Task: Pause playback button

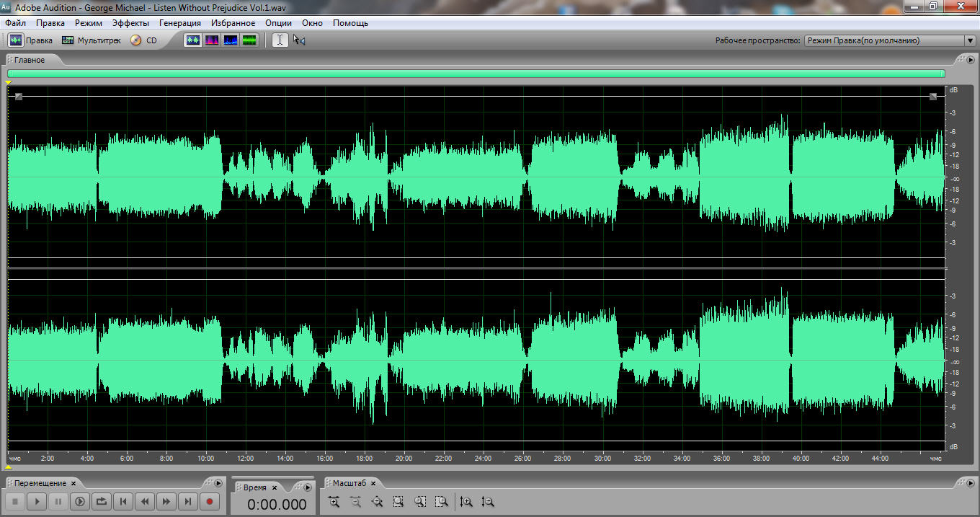Action: [58, 501]
